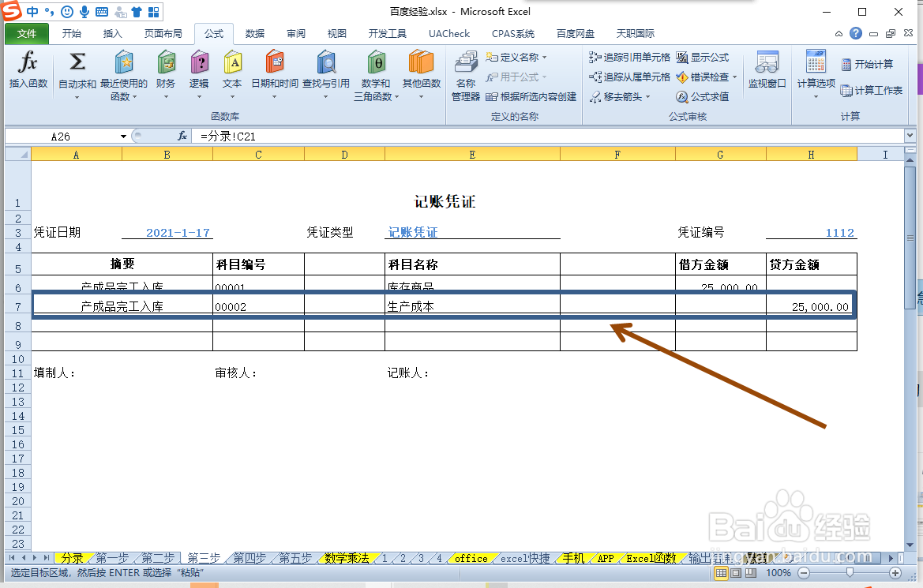Viewport: 923px width, 588px height.
Task: Open the Name Box dropdown arrow
Action: 123,137
